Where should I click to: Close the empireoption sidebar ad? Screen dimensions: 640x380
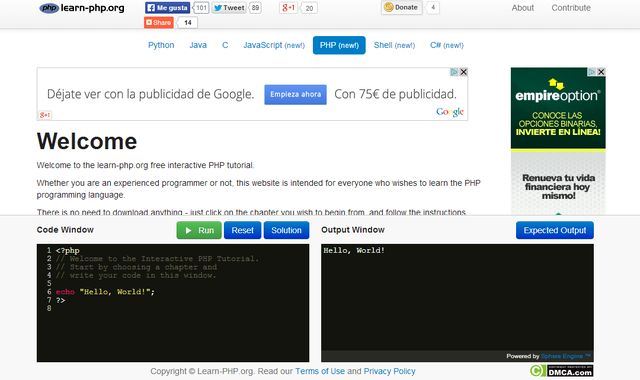(601, 72)
